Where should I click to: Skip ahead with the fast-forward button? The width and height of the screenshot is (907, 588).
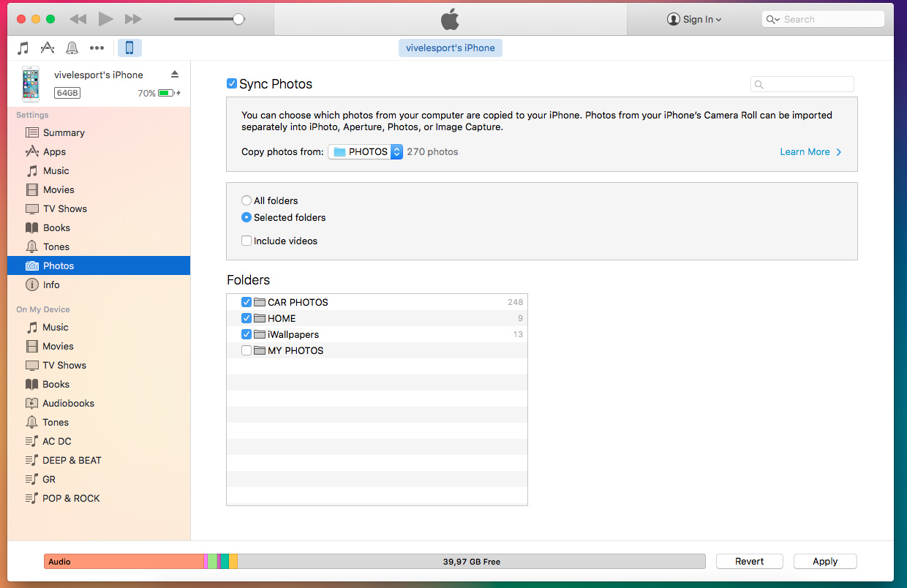coord(133,19)
